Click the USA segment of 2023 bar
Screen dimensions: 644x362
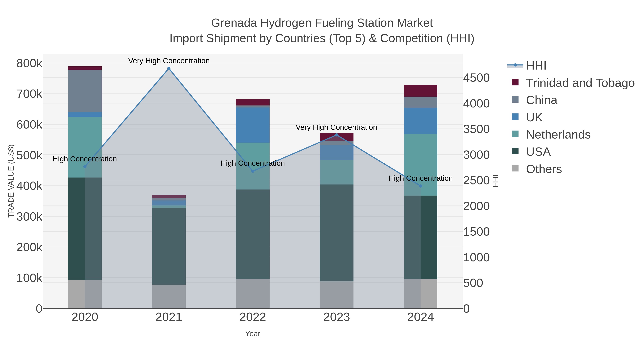coord(336,233)
